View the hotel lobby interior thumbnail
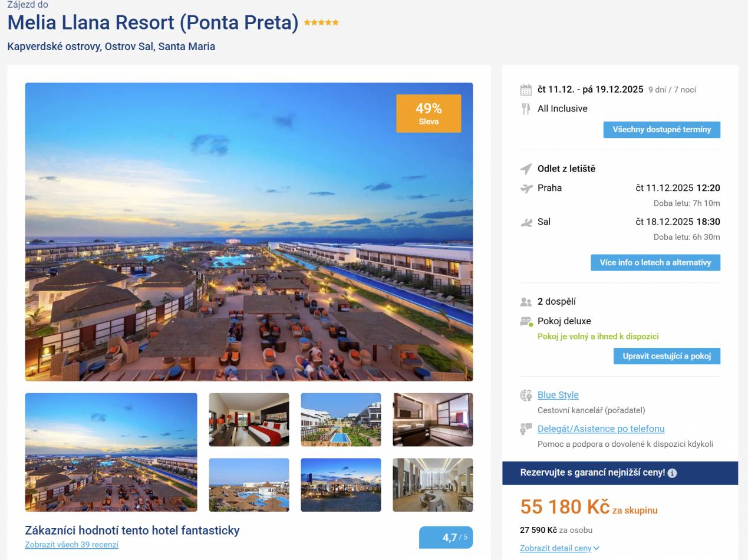This screenshot has width=748, height=560. [433, 485]
